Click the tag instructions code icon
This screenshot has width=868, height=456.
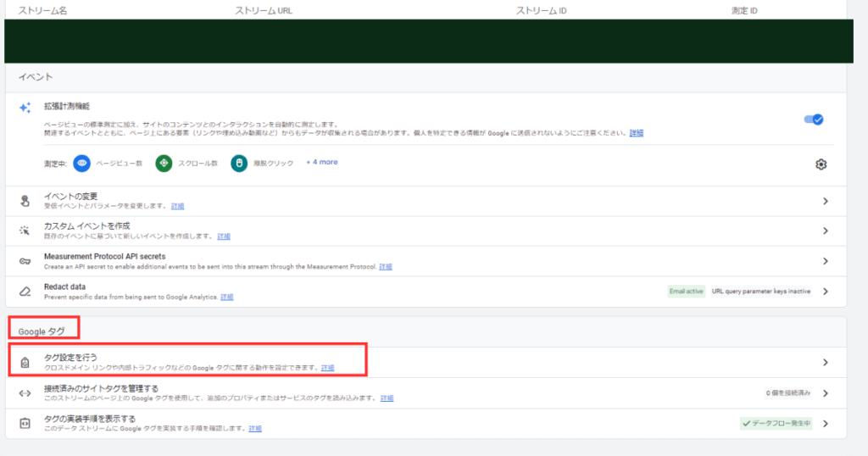[x=25, y=423]
